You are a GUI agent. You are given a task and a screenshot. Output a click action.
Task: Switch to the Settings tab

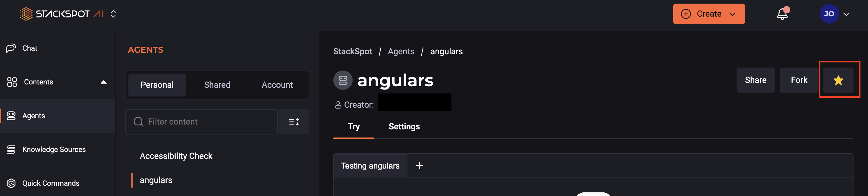tap(404, 127)
